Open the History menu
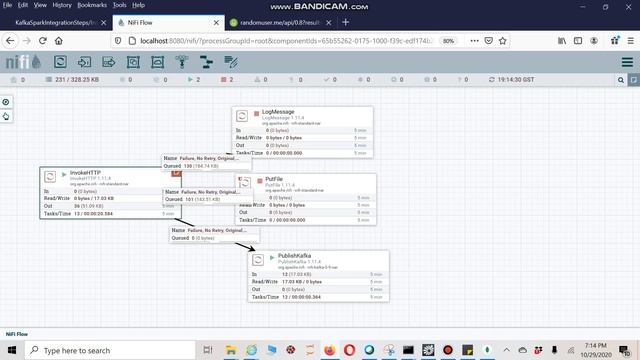The image size is (640, 360). [x=62, y=5]
